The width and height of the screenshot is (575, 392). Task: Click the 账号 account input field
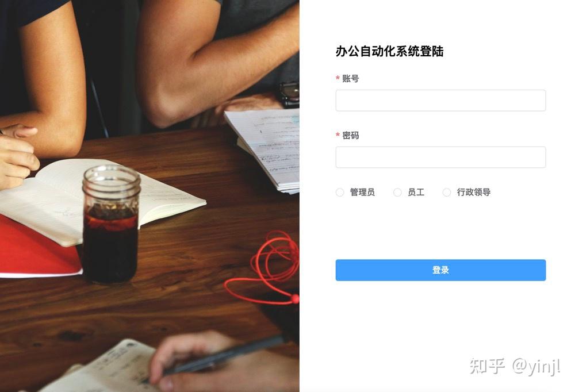point(440,101)
